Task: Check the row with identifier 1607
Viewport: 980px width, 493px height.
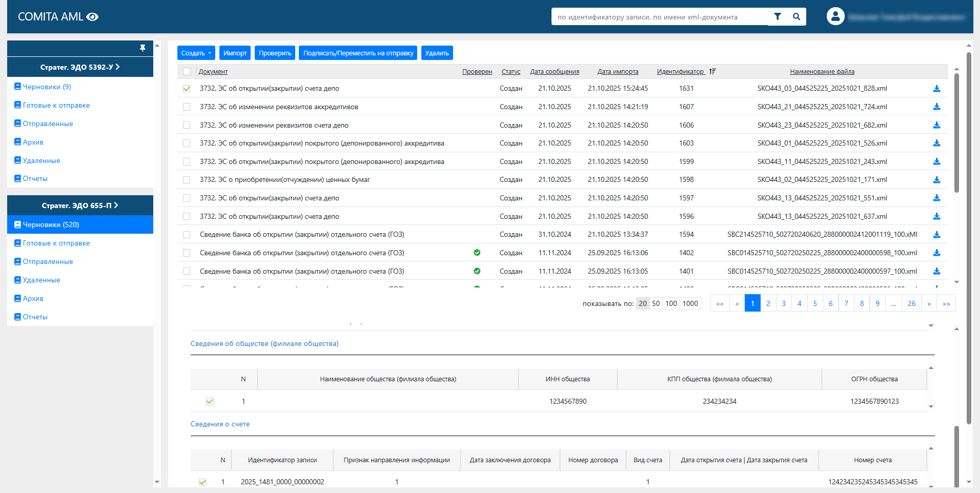Action: (x=187, y=107)
